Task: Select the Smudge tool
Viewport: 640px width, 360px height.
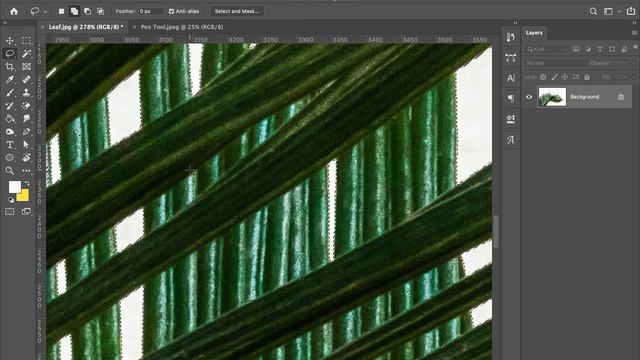Action: point(26,119)
